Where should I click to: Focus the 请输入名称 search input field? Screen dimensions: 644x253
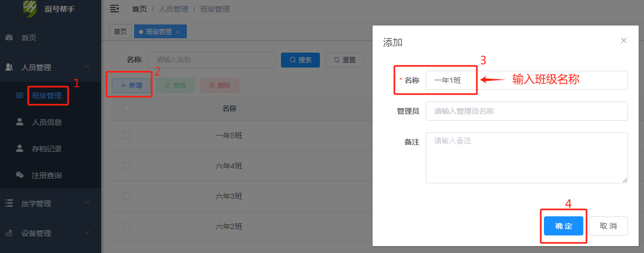(211, 60)
